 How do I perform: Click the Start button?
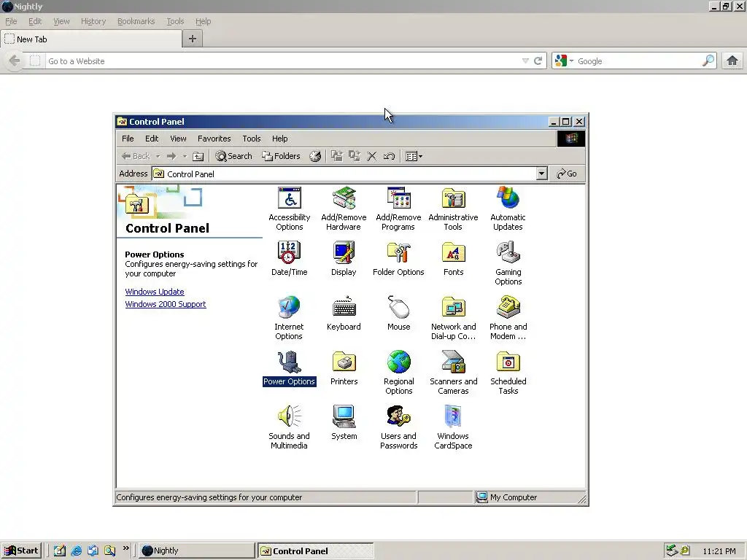(x=21, y=551)
